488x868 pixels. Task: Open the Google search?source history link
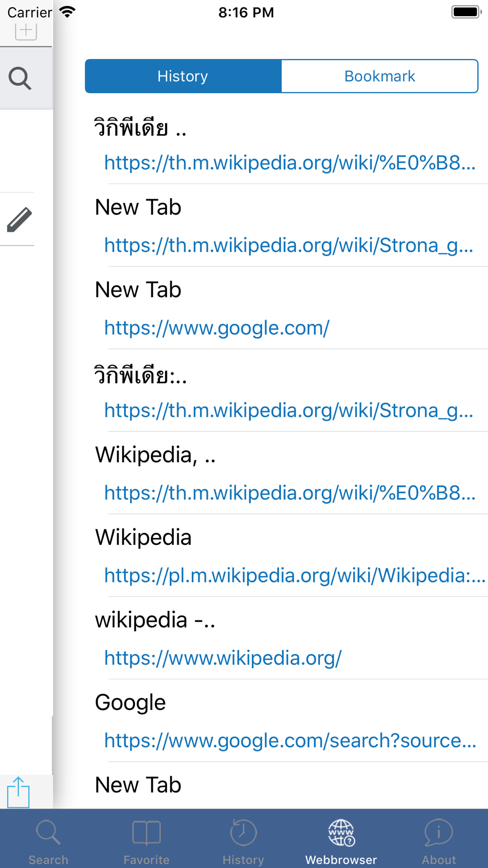point(290,741)
